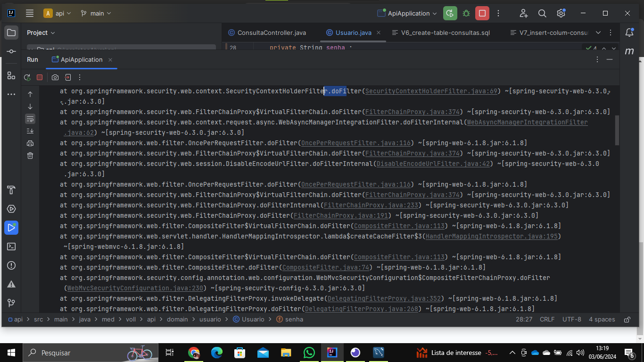This screenshot has width=644, height=362.
Task: Start the Debug bug icon
Action: (x=466, y=13)
